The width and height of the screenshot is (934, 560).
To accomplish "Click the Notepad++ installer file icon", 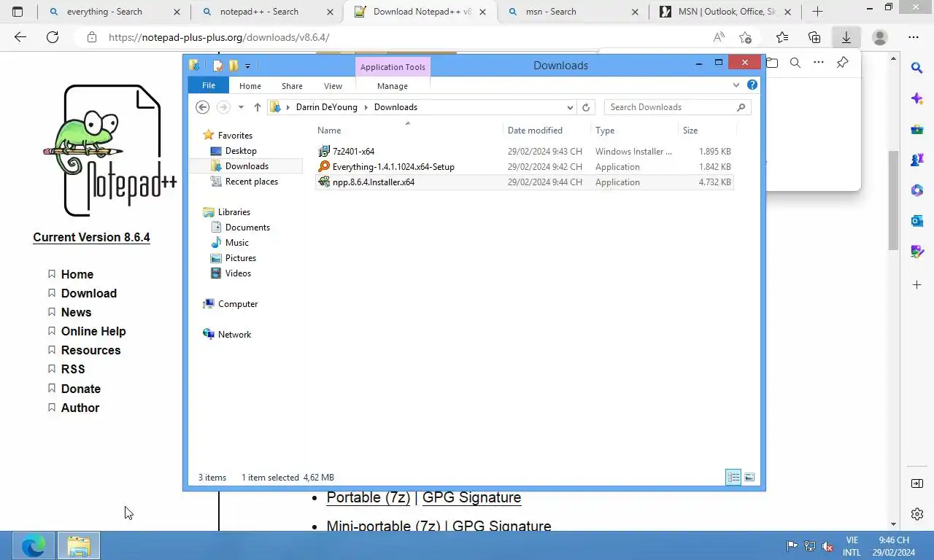I will pos(325,182).
